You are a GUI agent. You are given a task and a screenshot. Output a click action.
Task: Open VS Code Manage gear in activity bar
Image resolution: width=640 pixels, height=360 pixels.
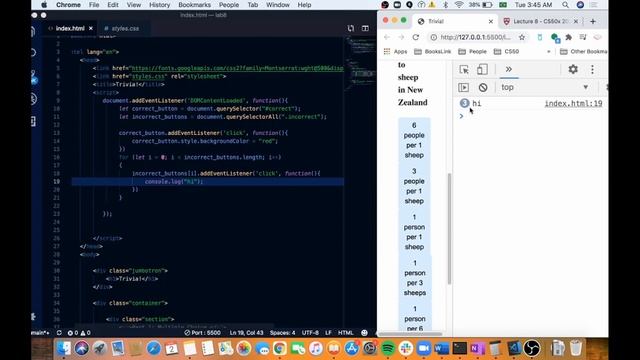coord(34,316)
